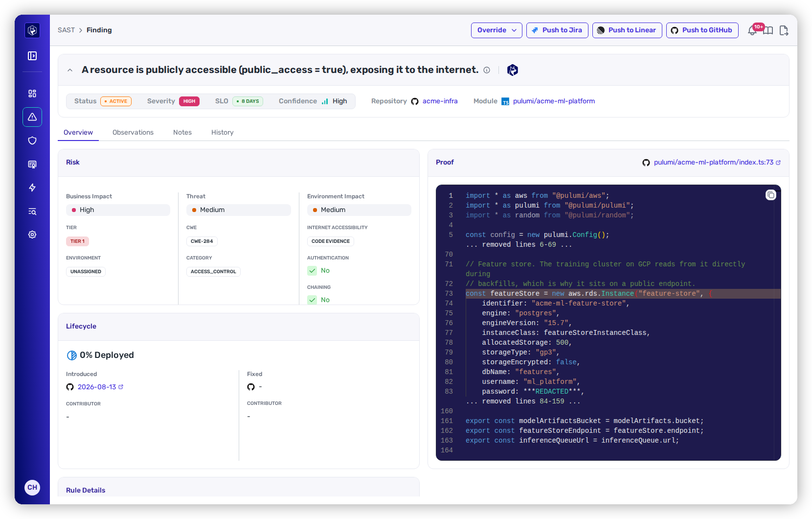
Task: Open the shield icon in sidebar
Action: 32,141
